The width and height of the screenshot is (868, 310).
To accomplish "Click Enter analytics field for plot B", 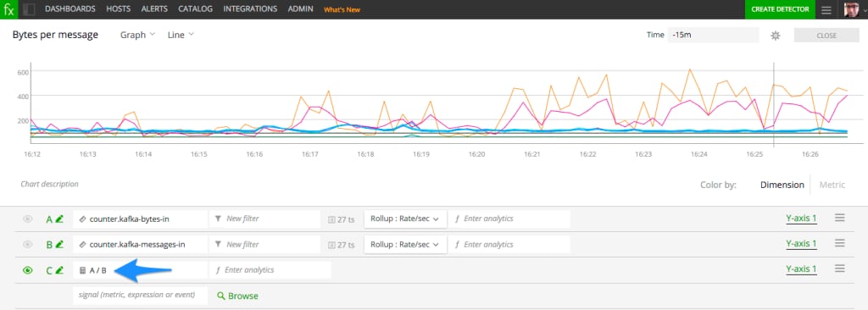I will click(509, 244).
